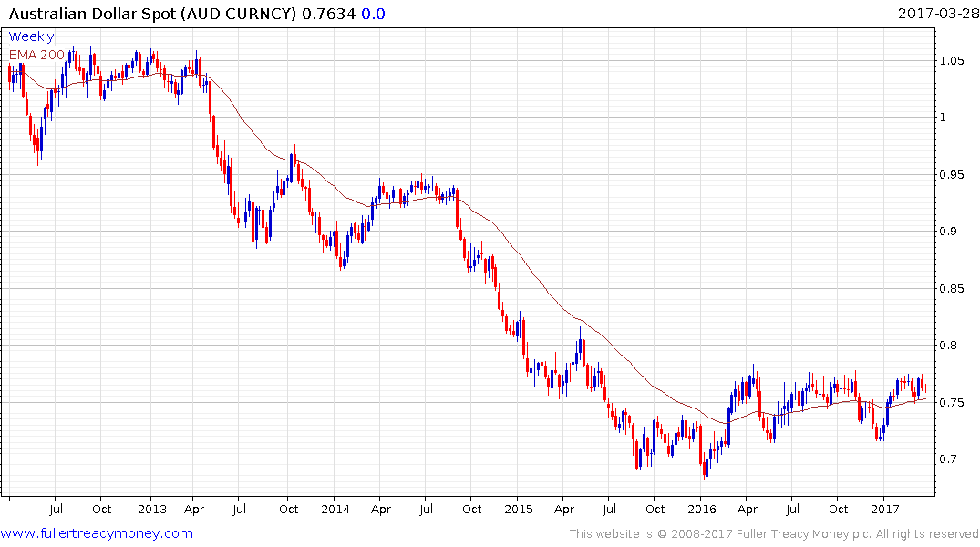Click the blue change value 0.0

[x=373, y=13]
